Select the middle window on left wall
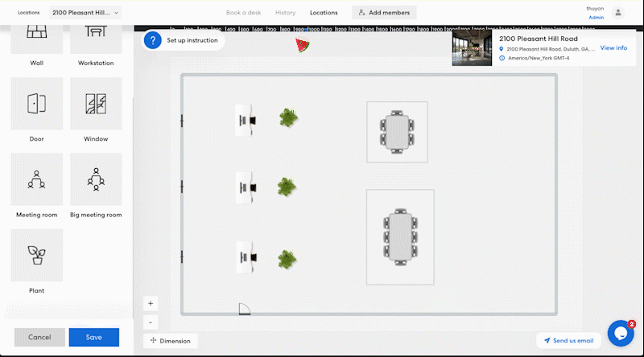The image size is (644, 357). click(182, 187)
